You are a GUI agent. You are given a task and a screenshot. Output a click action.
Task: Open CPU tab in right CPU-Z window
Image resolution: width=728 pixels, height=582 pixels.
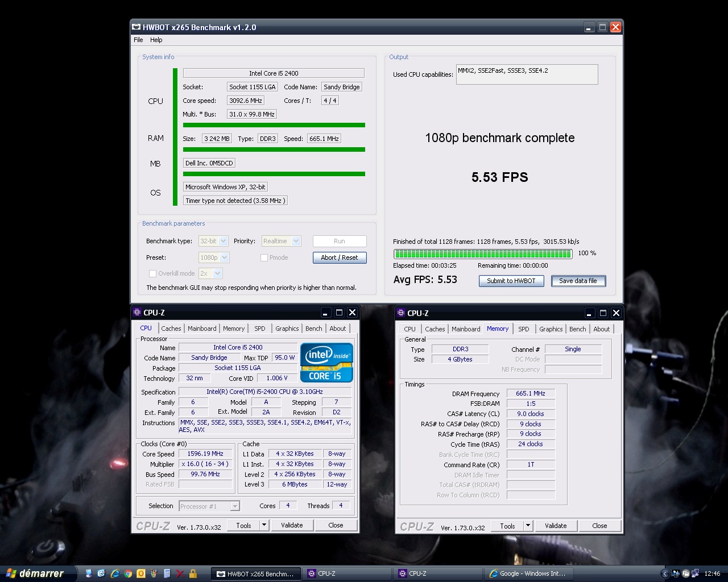[x=409, y=329]
